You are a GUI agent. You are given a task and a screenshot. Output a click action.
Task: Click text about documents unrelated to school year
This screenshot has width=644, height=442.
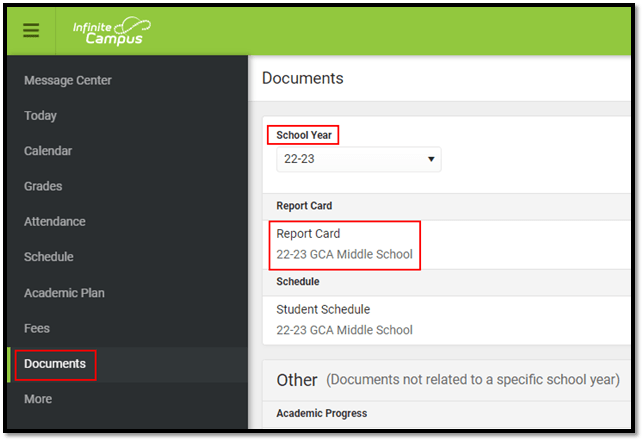(x=473, y=380)
